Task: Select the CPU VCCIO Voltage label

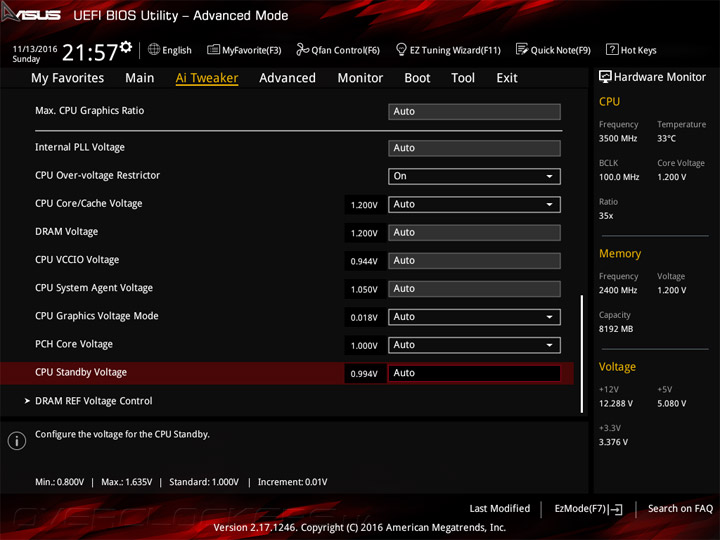Action: pyautogui.click(x=77, y=260)
